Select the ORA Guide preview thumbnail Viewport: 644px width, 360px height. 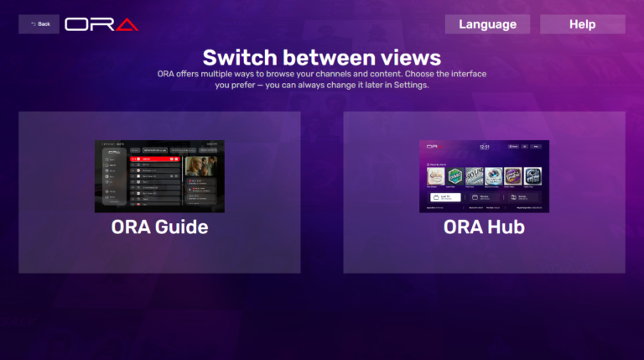click(x=159, y=176)
